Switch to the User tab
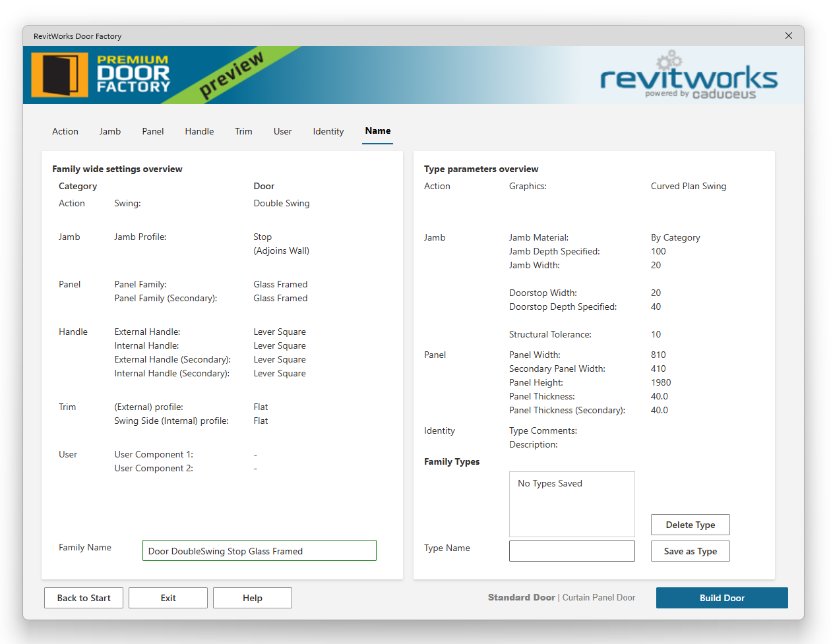The image size is (831, 644). (x=282, y=131)
